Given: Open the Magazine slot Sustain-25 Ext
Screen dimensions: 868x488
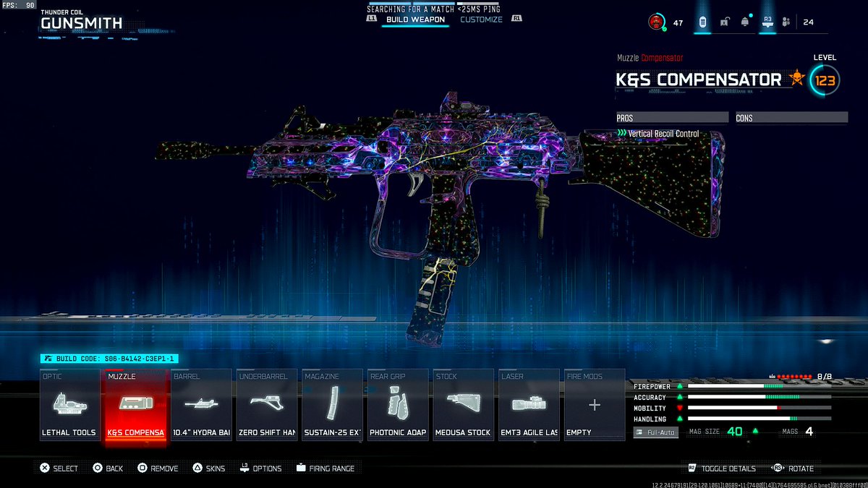Looking at the screenshot, I should [333, 405].
